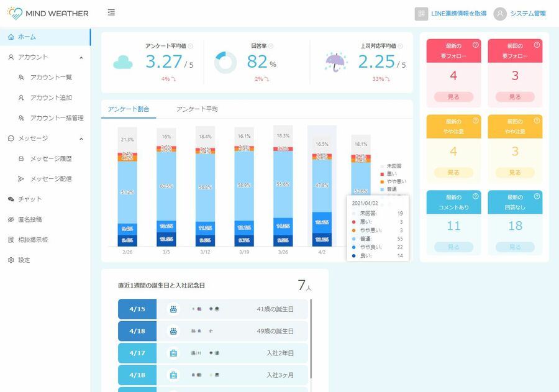
Task: Toggle the 未回答 legend item in chart
Action: point(392,166)
